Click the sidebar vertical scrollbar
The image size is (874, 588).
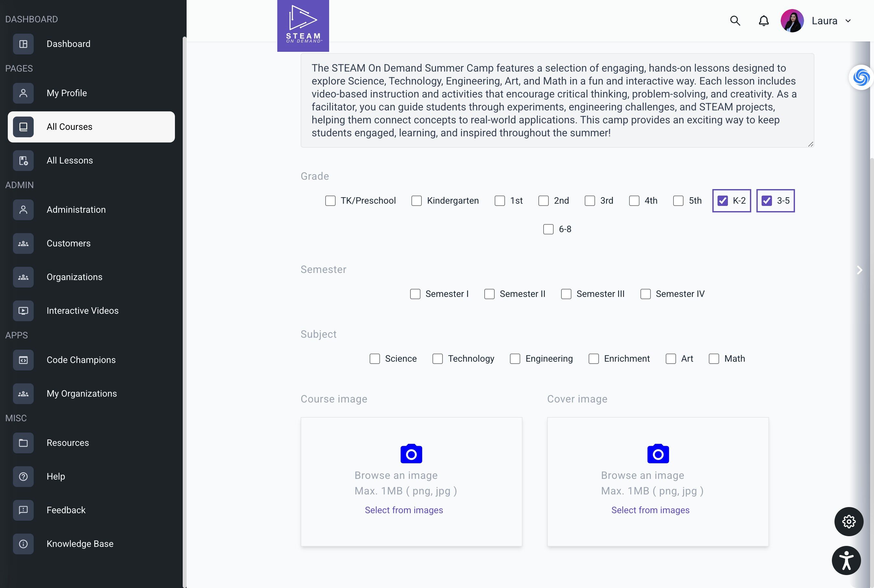tap(184, 311)
